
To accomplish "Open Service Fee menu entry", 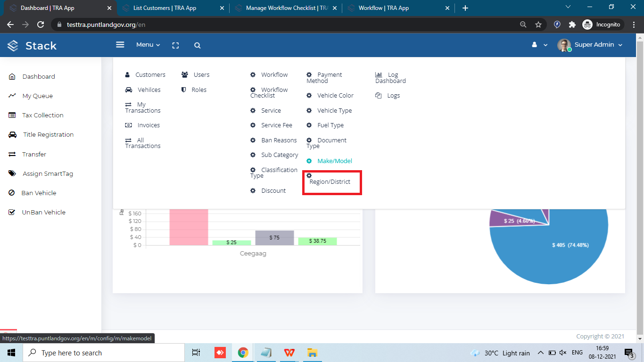I will (271, 125).
